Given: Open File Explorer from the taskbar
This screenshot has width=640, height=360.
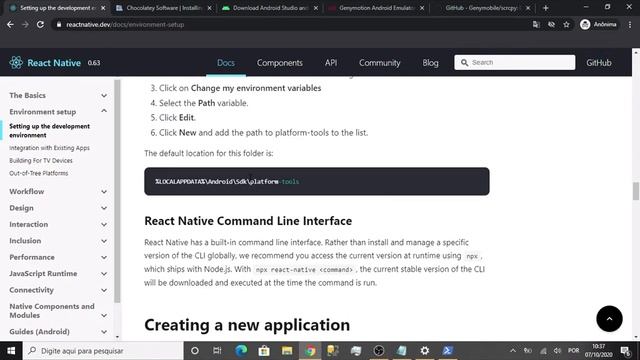Looking at the screenshot, I should (287, 351).
